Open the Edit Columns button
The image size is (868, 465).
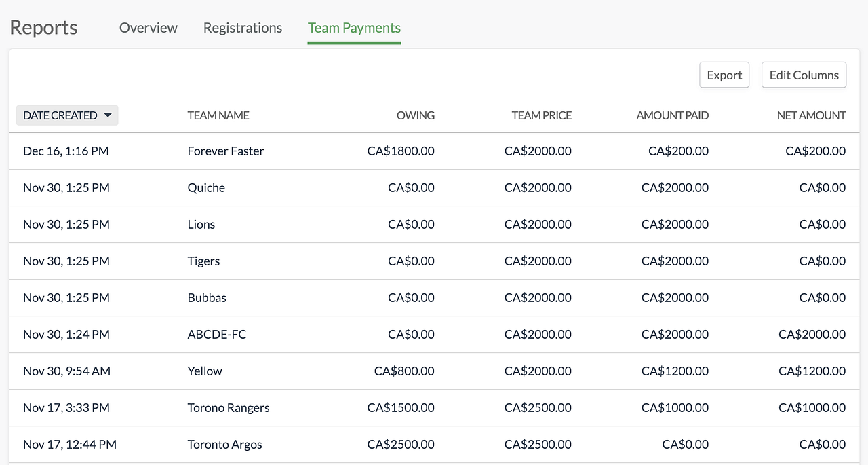tap(804, 75)
